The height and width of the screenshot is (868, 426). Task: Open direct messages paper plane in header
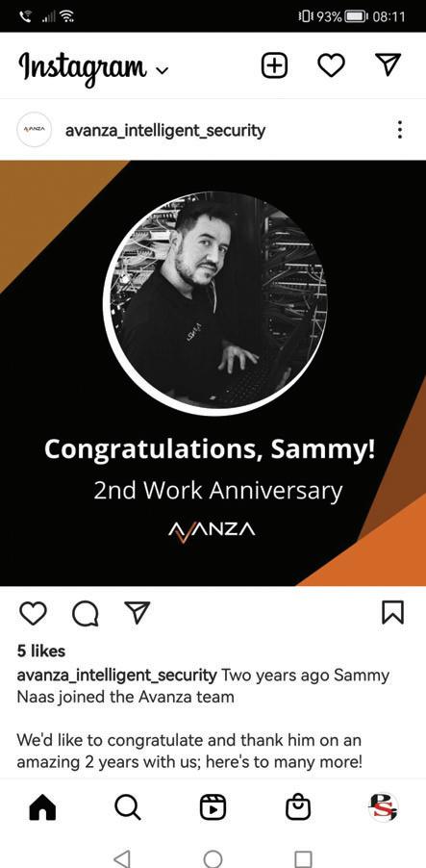(x=388, y=64)
